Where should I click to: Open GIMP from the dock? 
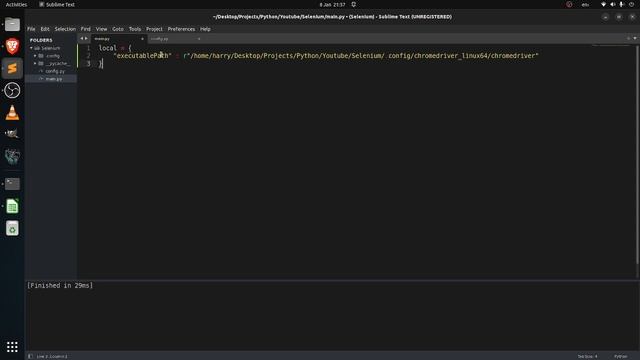[x=12, y=134]
